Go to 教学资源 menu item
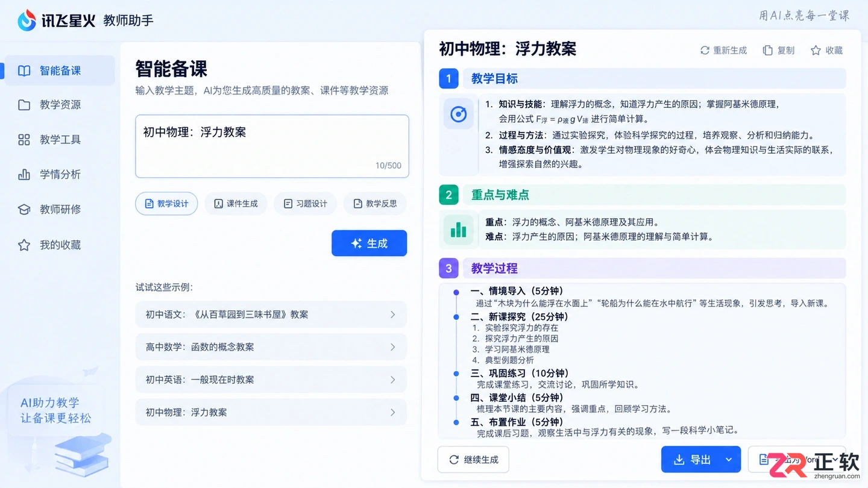This screenshot has width=868, height=488. tap(60, 105)
